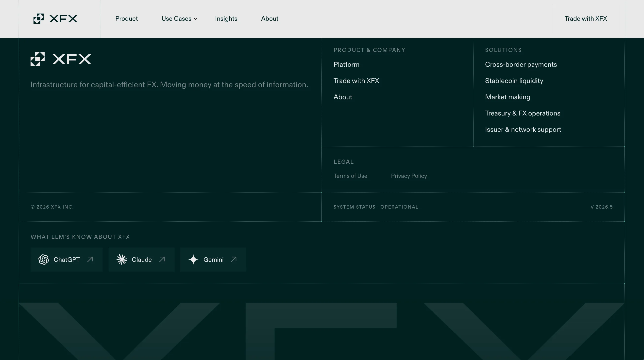The image size is (644, 360).
Task: Open Treasury & FX operations link
Action: coord(523,113)
